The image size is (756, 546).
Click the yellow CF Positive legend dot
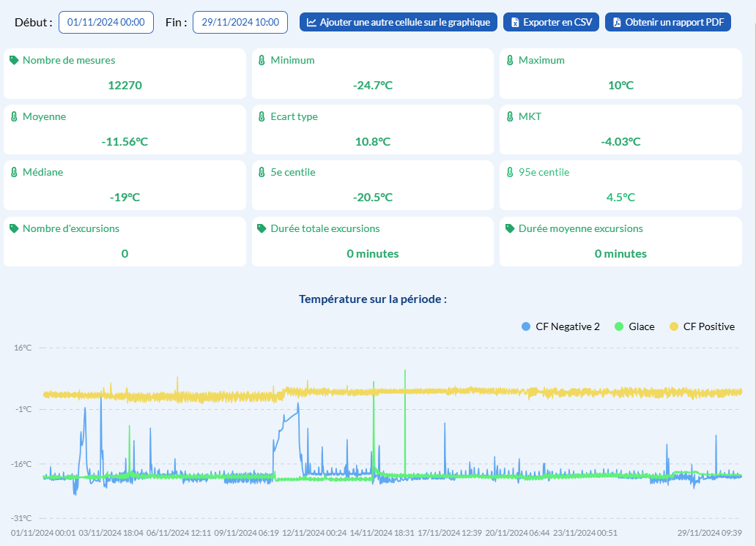674,326
